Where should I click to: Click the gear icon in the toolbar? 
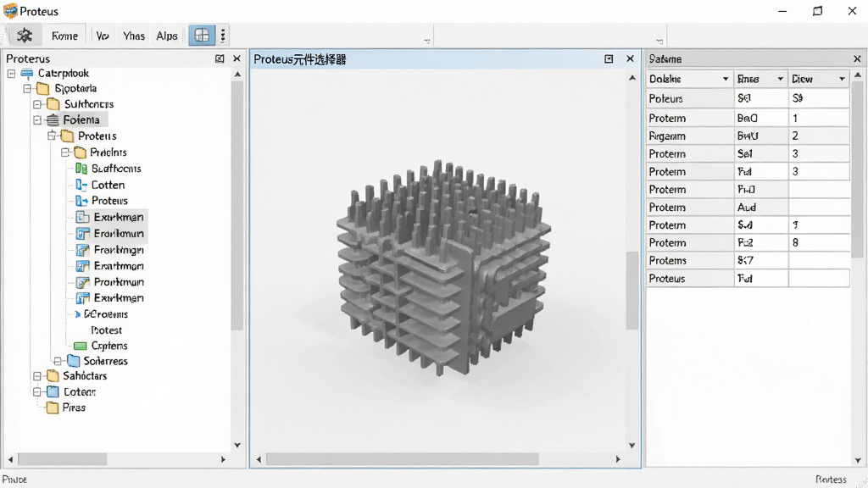coord(25,36)
